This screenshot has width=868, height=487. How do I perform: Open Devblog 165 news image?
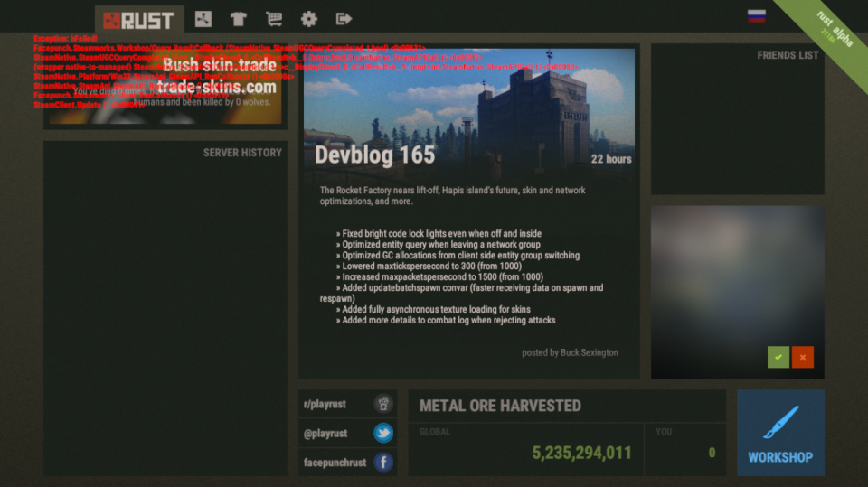click(469, 113)
